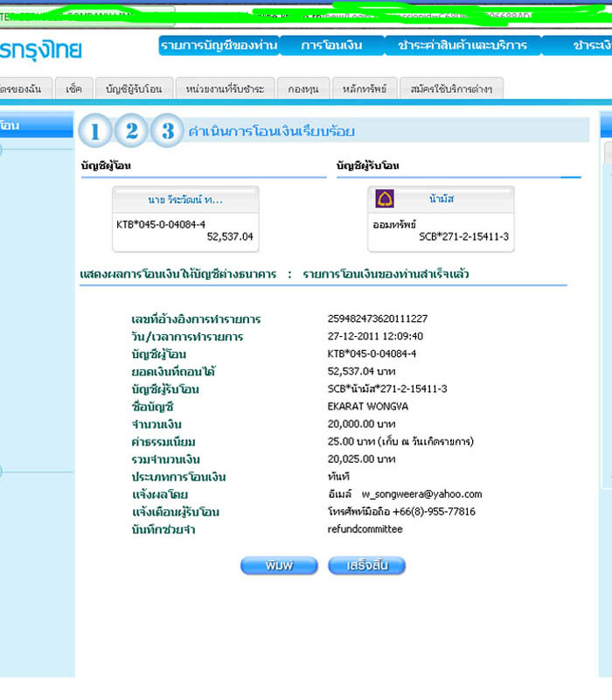
Task: Click the บัญชีผู้รับโอน section heading
Action: tap(367, 165)
